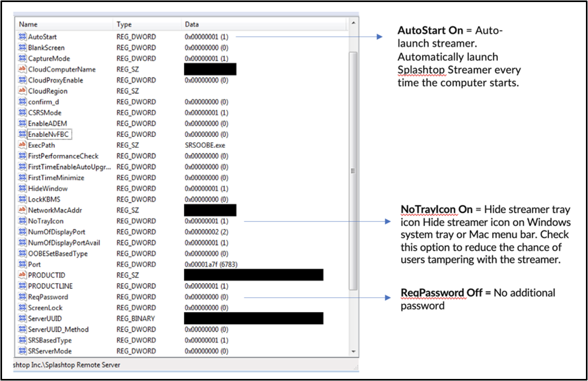Screen dimensions: 588x381
Task: Select the ExecPath entry name
Action: point(42,145)
